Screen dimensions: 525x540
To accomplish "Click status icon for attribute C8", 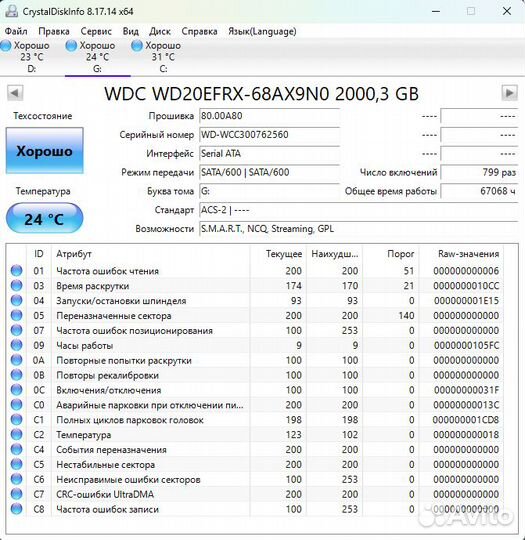I will pyautogui.click(x=16, y=509).
